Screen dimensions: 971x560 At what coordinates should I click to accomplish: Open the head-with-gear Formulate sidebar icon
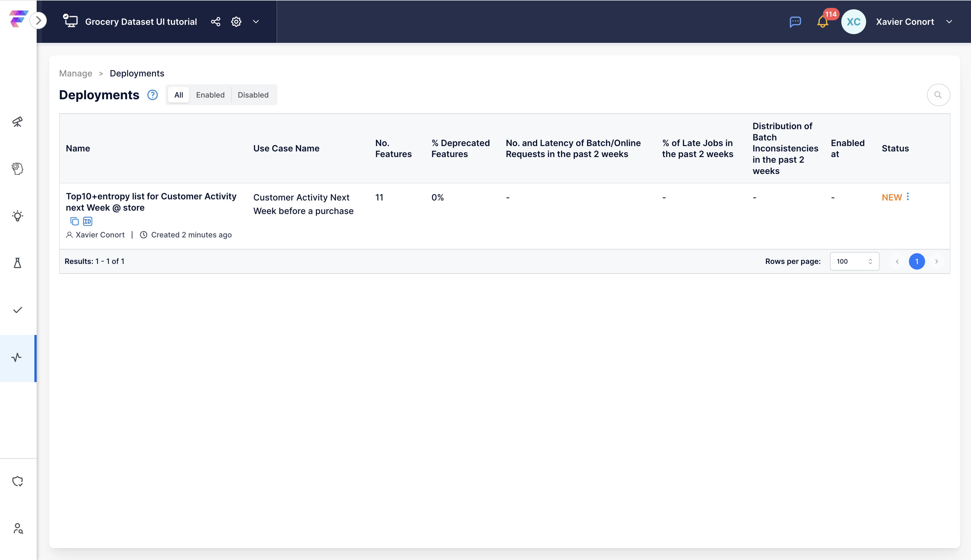coord(17,168)
